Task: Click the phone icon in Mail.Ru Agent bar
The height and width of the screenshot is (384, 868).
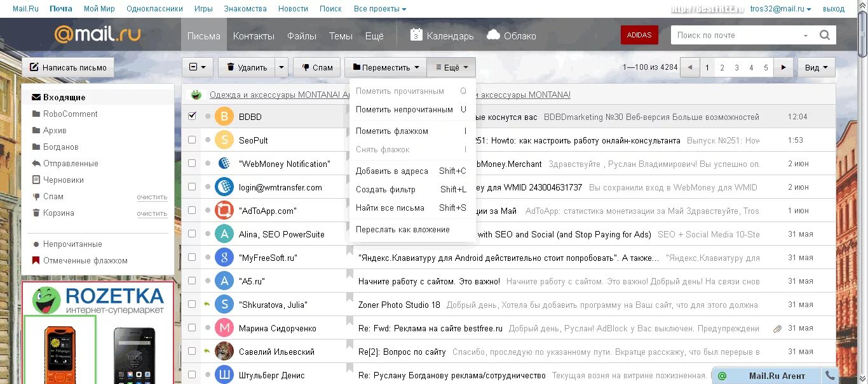Action: click(829, 375)
